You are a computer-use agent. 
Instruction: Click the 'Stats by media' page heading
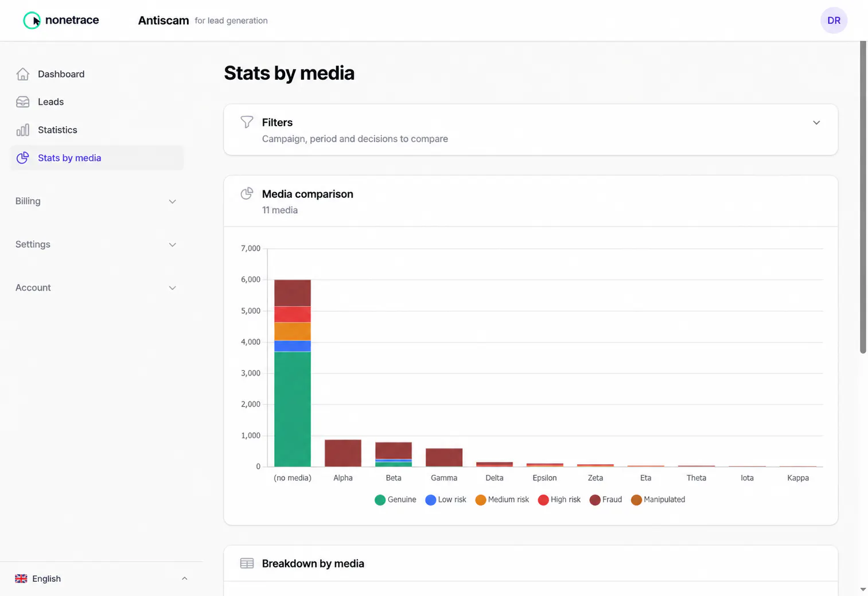(289, 73)
